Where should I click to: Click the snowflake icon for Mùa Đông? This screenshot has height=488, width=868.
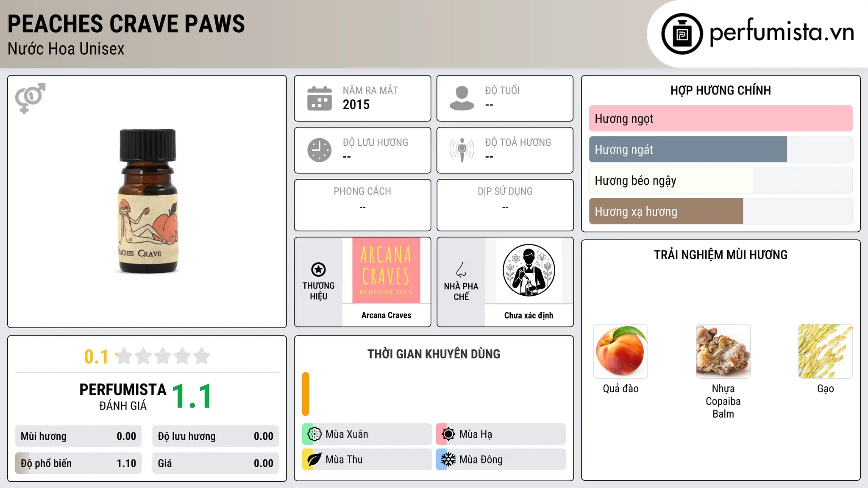448,460
